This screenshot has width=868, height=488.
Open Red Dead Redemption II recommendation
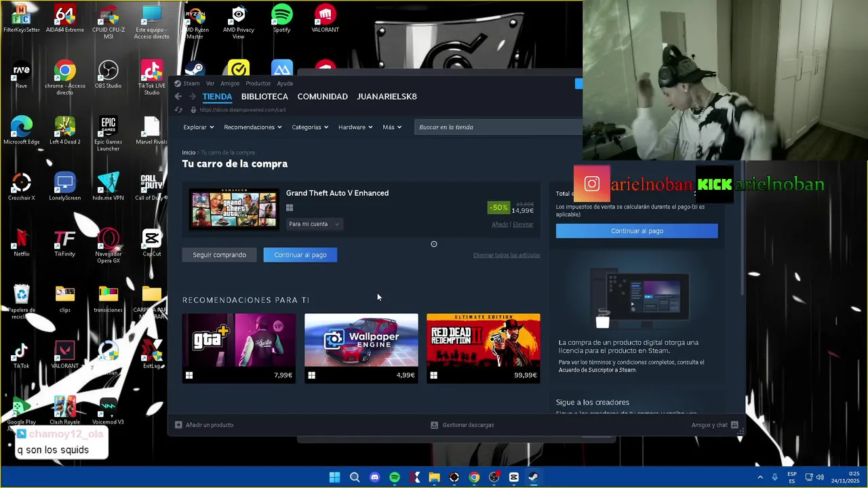483,348
